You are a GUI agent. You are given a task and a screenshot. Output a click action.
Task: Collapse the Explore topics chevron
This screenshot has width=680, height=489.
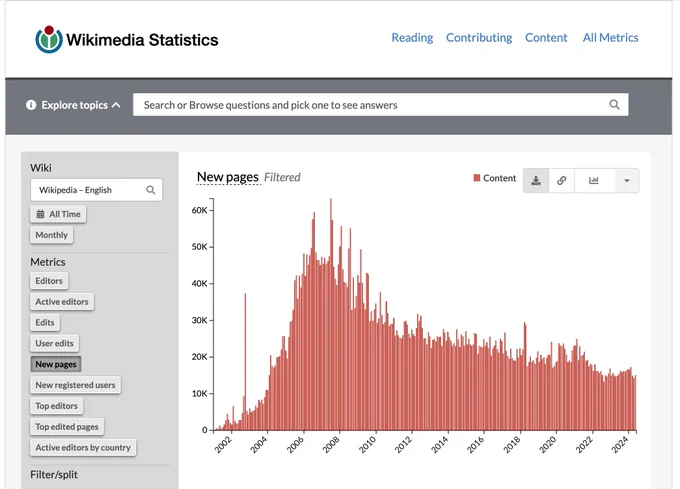point(116,105)
